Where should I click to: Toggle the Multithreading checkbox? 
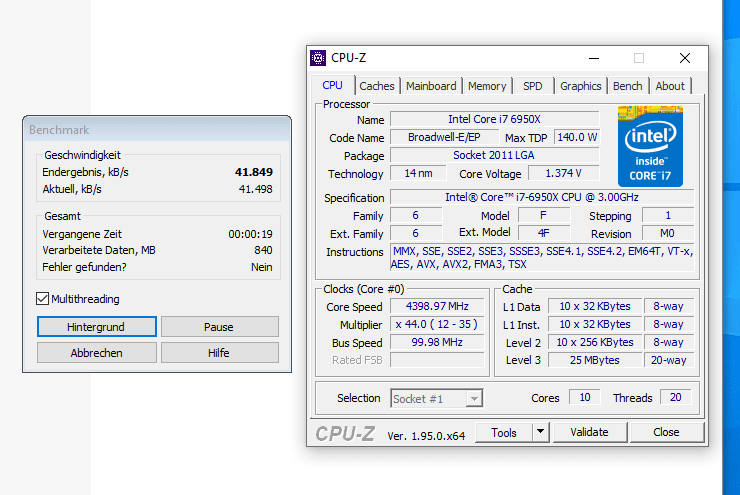pyautogui.click(x=42, y=299)
